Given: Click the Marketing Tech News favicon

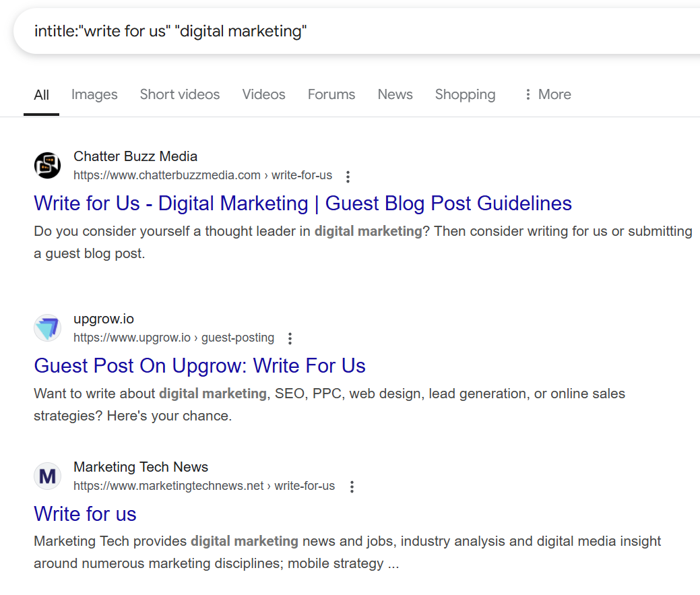Looking at the screenshot, I should click(47, 476).
